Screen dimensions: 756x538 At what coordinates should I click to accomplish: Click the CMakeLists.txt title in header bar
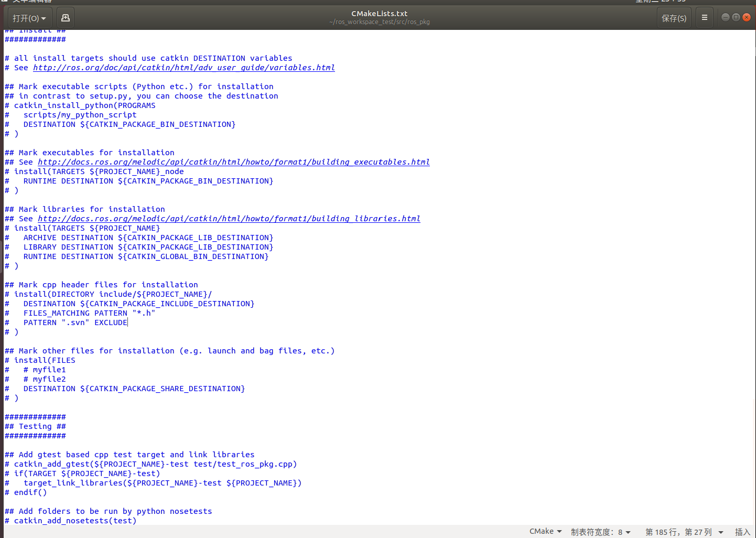pos(379,14)
